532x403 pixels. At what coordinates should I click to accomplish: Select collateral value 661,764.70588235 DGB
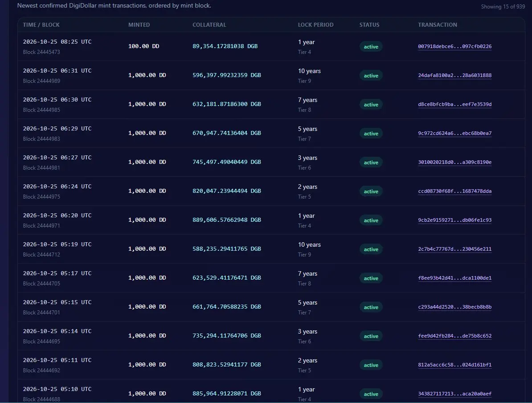[227, 307]
